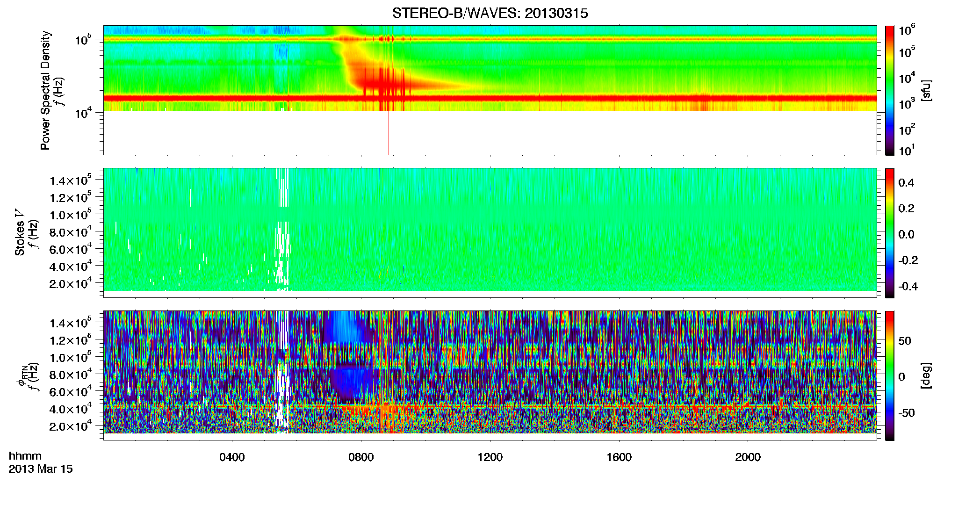Select the 0400 time axis label
Viewport: 980px width, 505px height.
[x=232, y=457]
